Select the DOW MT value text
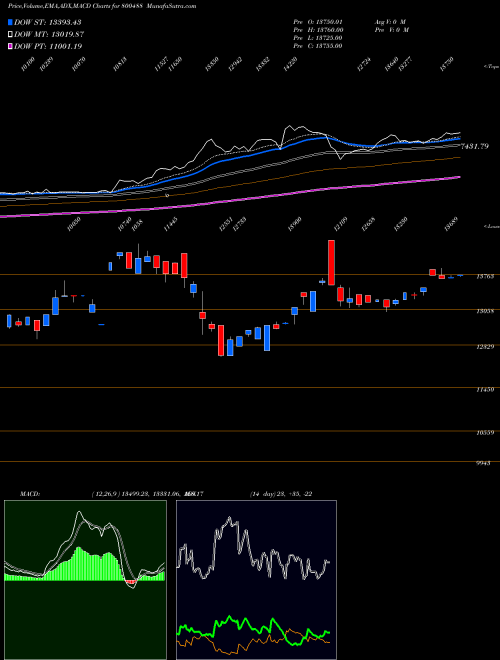 [66, 34]
